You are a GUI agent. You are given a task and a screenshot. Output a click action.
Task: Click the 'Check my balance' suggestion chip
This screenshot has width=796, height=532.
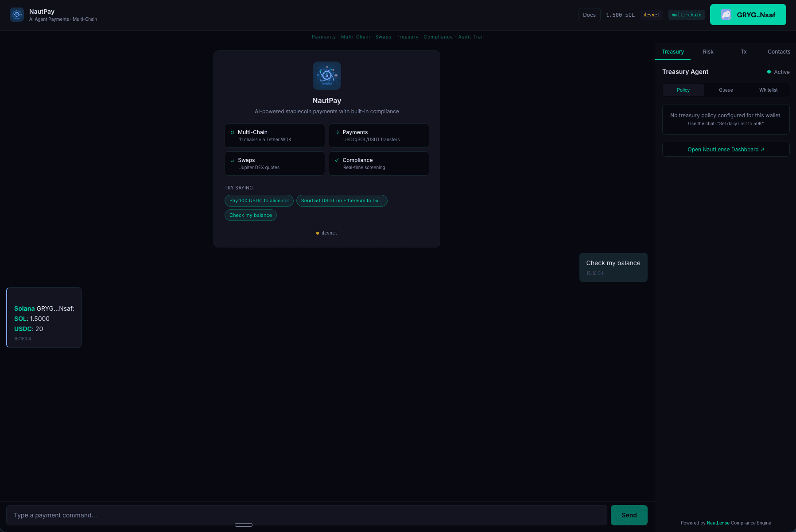[x=251, y=215]
